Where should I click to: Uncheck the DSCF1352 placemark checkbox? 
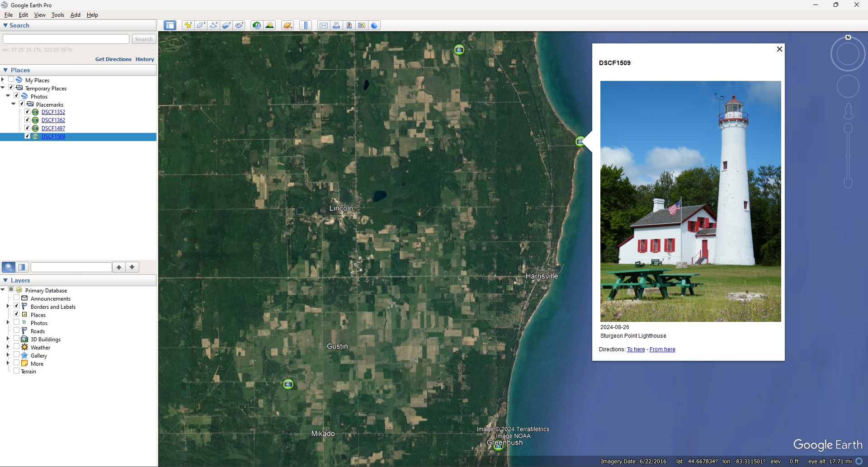pos(27,112)
